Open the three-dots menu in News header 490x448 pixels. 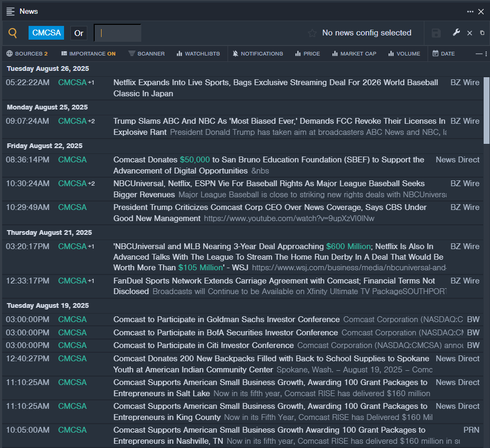click(470, 12)
